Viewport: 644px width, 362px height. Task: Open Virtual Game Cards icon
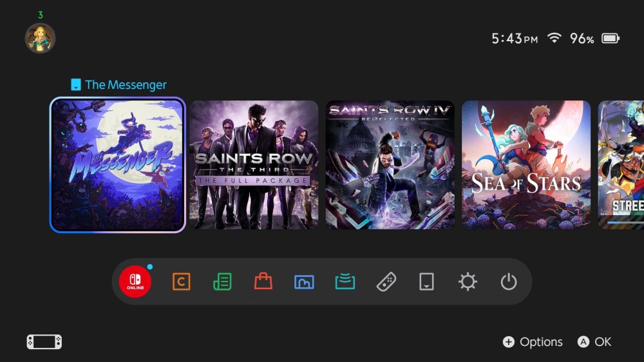427,282
